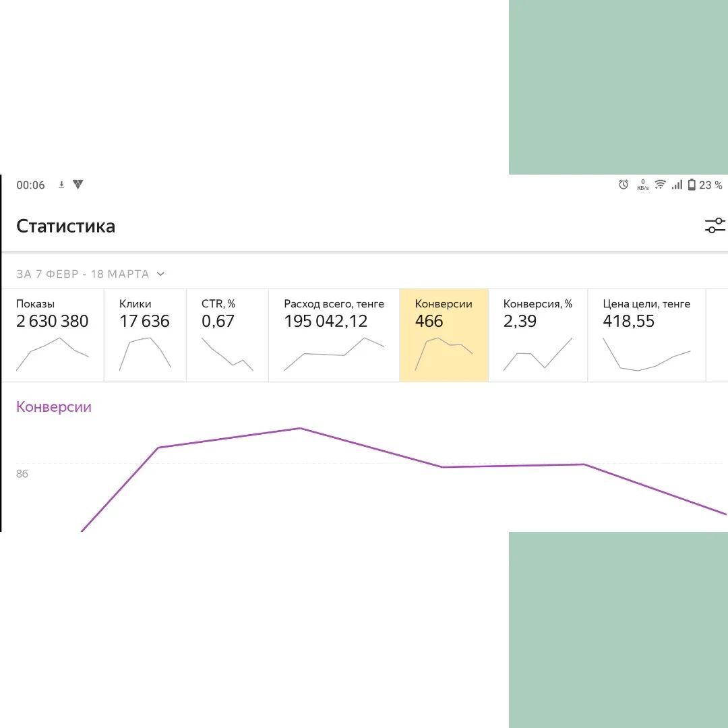
Task: Expand the date range chevron dropdown
Action: (160, 274)
